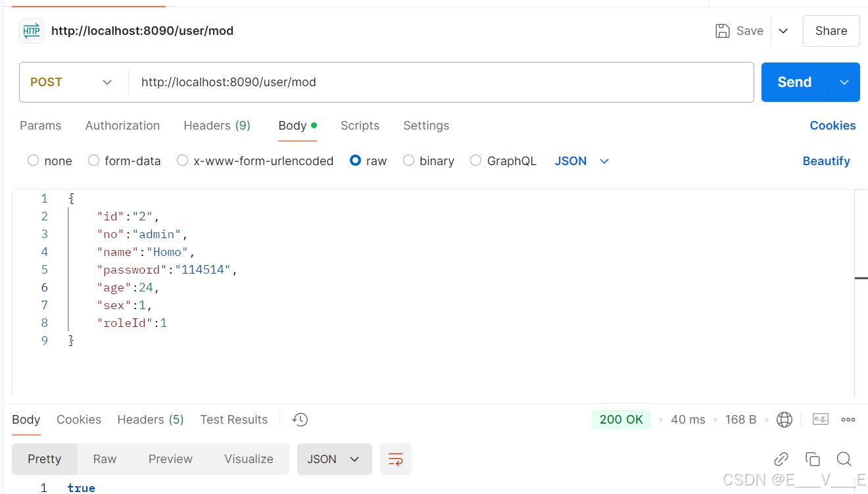868x494 pixels.
Task: Click the "age":24 line in body
Action: (x=128, y=287)
